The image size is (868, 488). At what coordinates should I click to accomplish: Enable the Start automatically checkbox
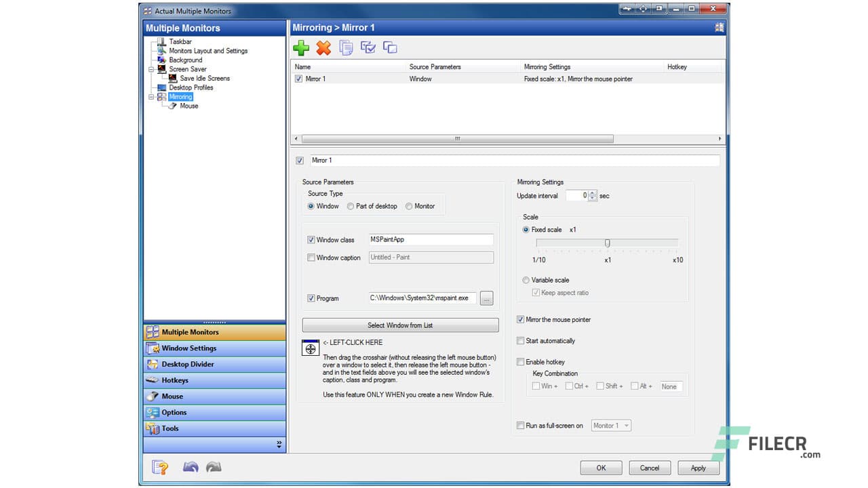point(521,341)
